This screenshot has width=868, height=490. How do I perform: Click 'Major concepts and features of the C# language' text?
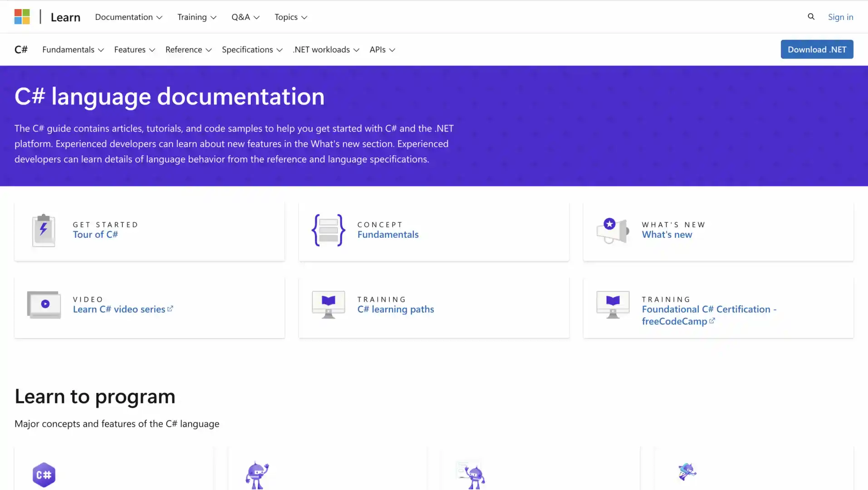[117, 424]
